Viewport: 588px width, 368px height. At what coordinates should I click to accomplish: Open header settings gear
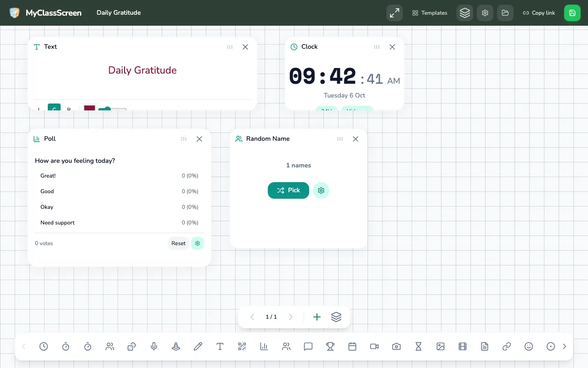[485, 13]
